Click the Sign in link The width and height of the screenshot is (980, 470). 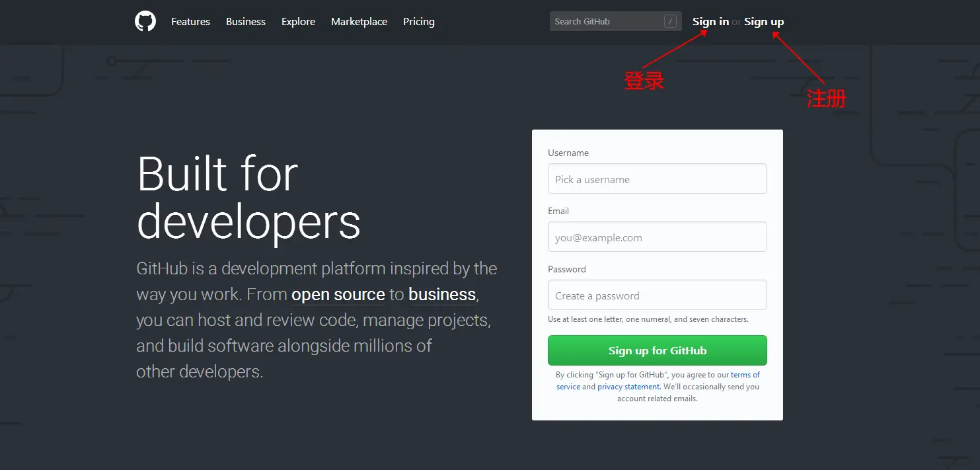tap(710, 22)
